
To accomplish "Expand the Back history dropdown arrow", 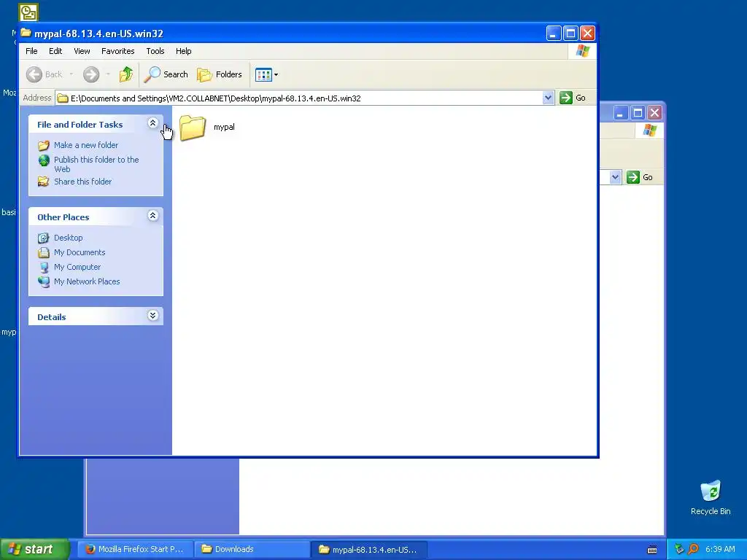I will [x=71, y=74].
